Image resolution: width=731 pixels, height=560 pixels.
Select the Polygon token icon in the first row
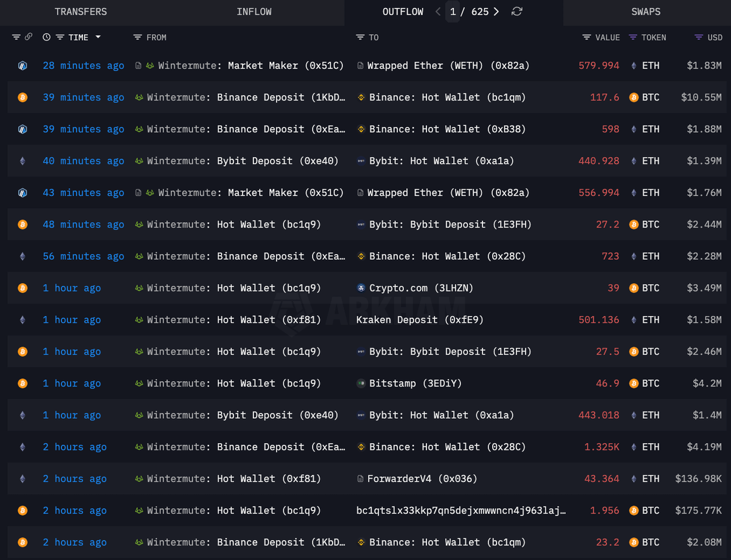click(x=23, y=65)
